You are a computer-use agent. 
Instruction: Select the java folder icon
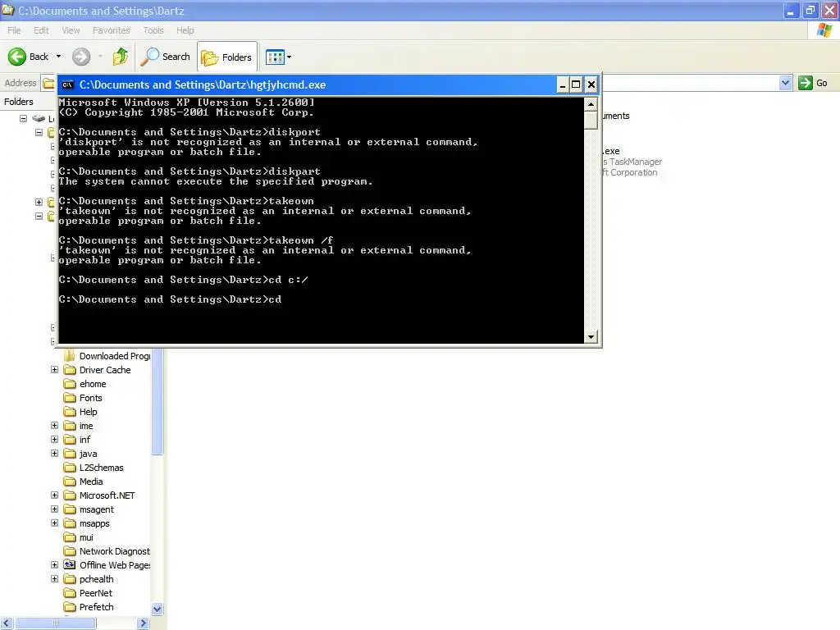click(70, 453)
